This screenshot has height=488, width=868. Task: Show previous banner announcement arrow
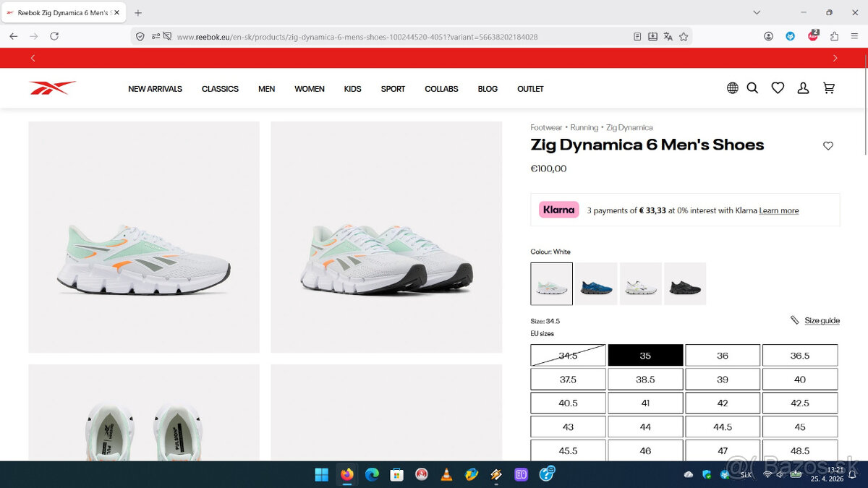click(33, 58)
